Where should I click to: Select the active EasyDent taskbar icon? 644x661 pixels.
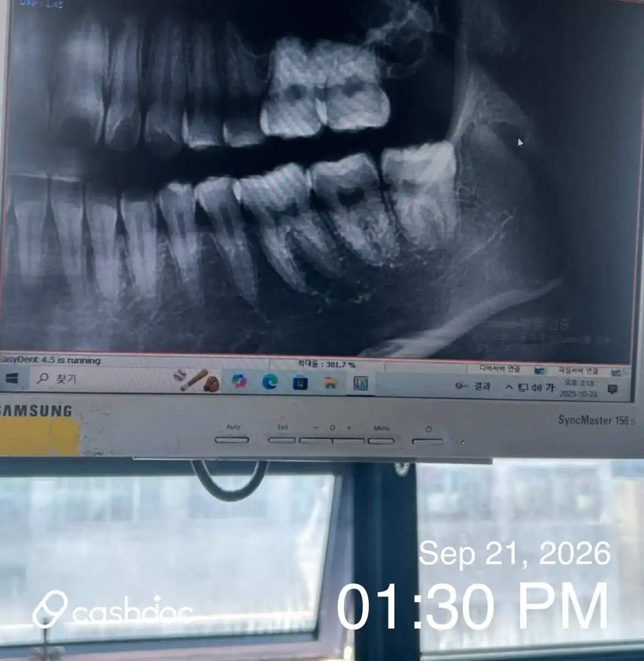[x=361, y=384]
